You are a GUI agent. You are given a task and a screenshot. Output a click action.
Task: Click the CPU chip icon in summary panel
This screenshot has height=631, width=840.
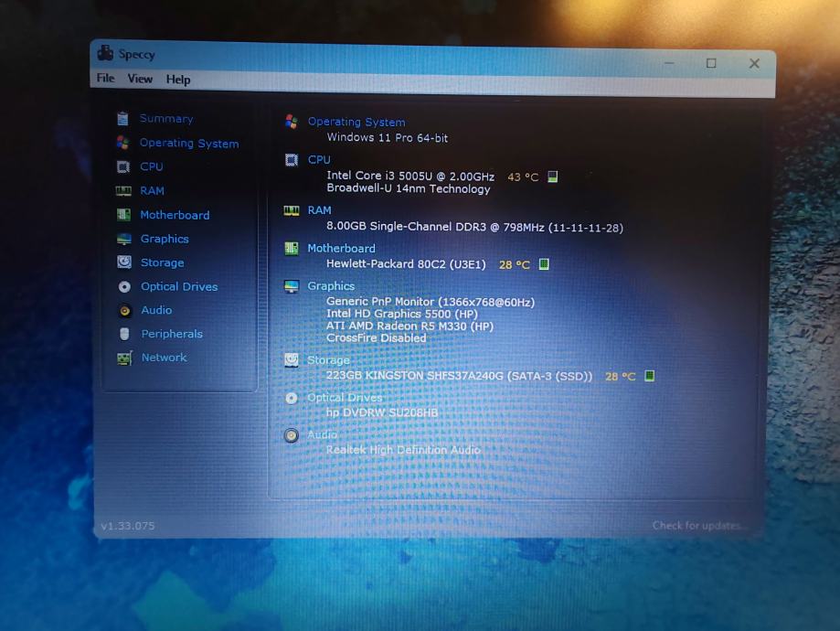292,160
